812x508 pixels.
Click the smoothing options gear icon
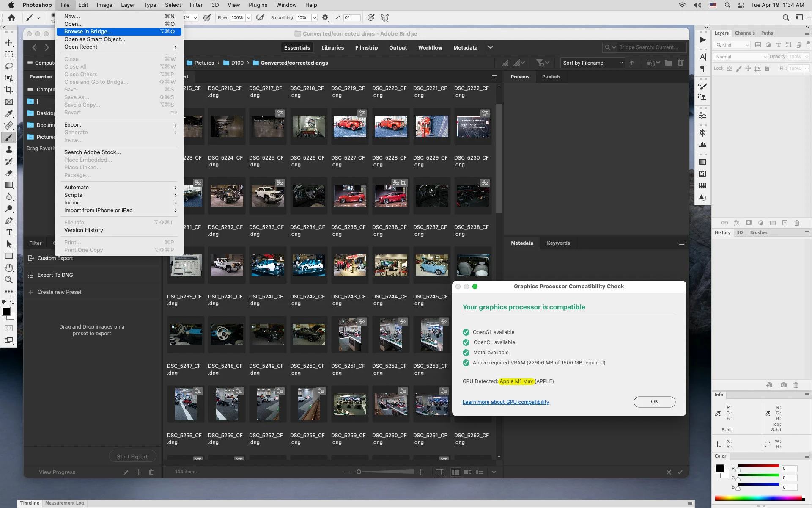(x=325, y=18)
